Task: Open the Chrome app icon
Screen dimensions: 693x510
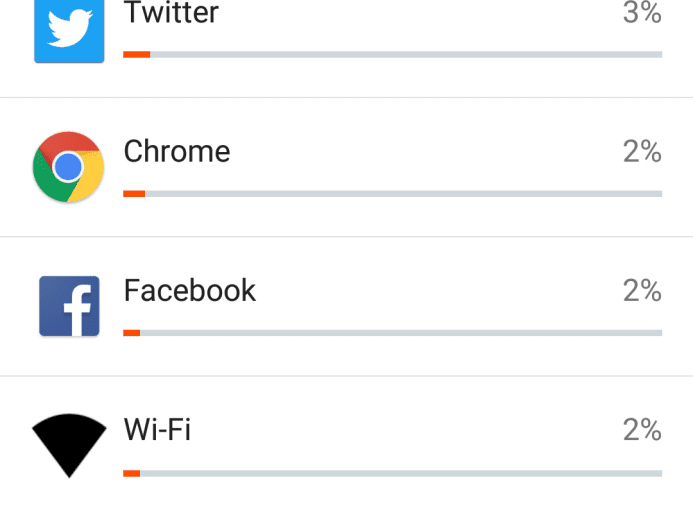Action: point(69,167)
